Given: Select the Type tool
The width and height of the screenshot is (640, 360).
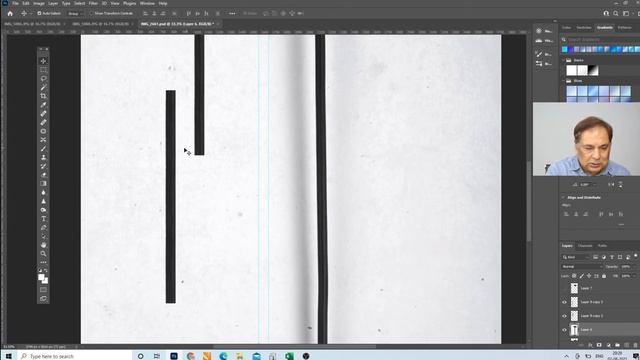Looking at the screenshot, I should point(43,219).
